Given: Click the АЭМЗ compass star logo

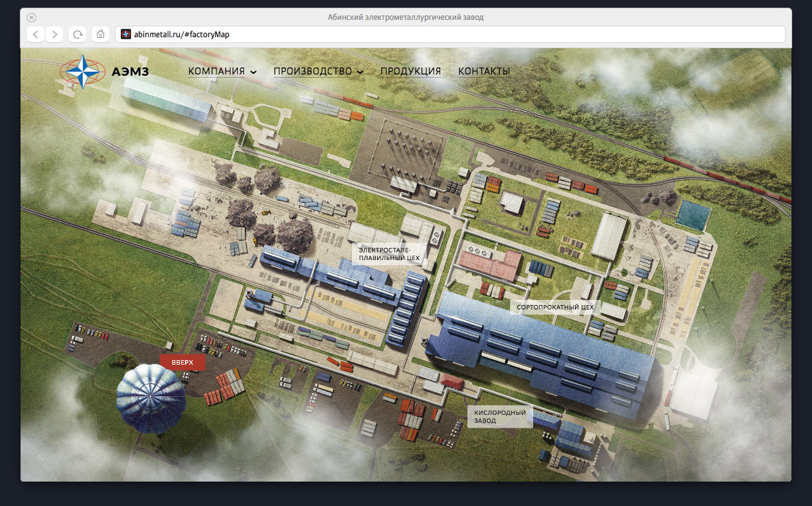Looking at the screenshot, I should coord(82,71).
